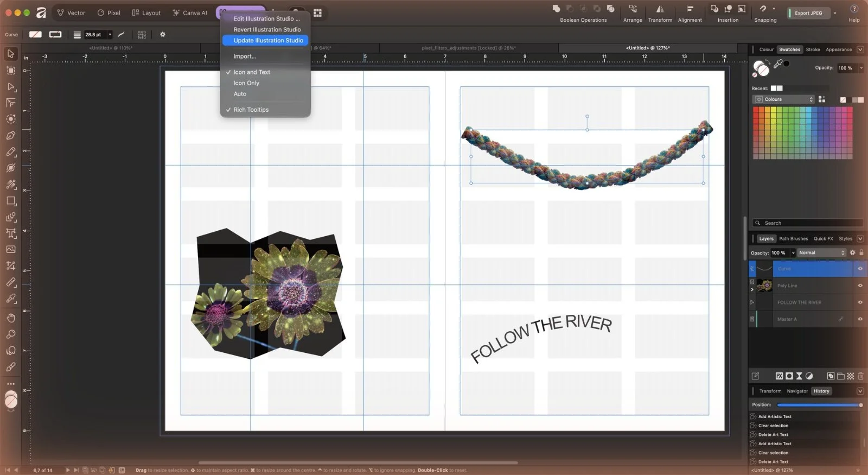Click the history Position slider
Viewport: 868px width, 475px height.
(x=820, y=405)
